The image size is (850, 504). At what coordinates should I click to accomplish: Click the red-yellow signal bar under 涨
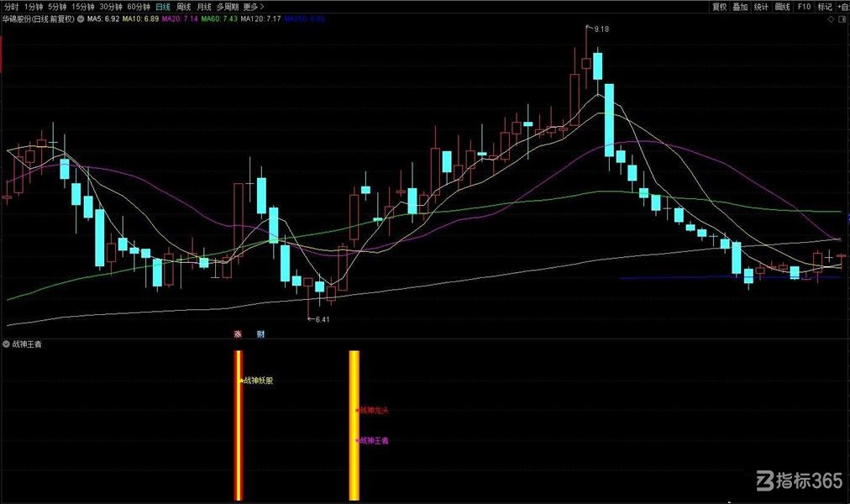click(x=238, y=425)
